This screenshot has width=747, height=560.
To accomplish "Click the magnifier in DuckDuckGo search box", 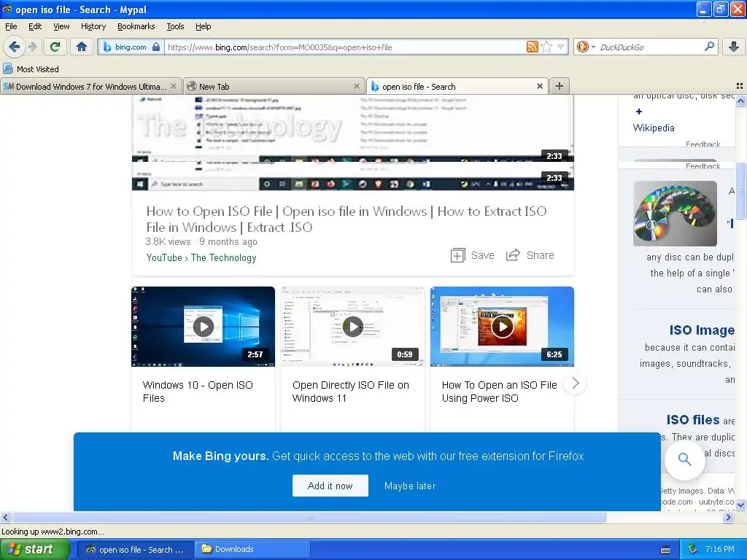I will [x=709, y=47].
